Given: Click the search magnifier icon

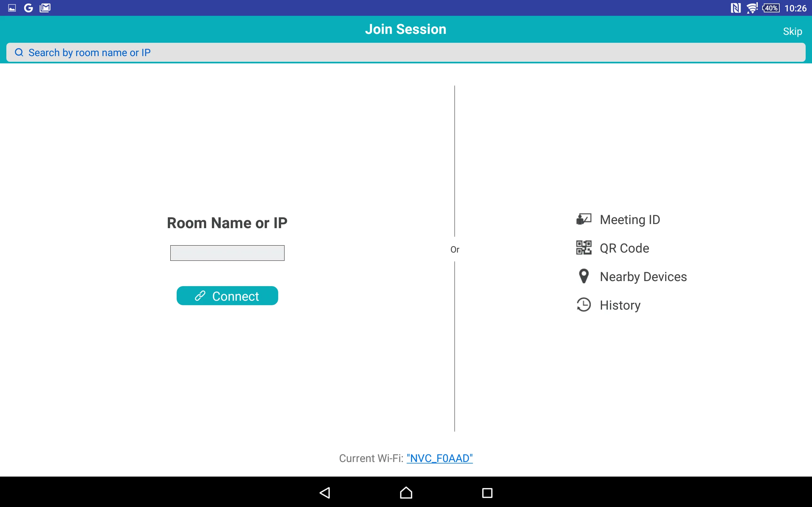Looking at the screenshot, I should (19, 52).
